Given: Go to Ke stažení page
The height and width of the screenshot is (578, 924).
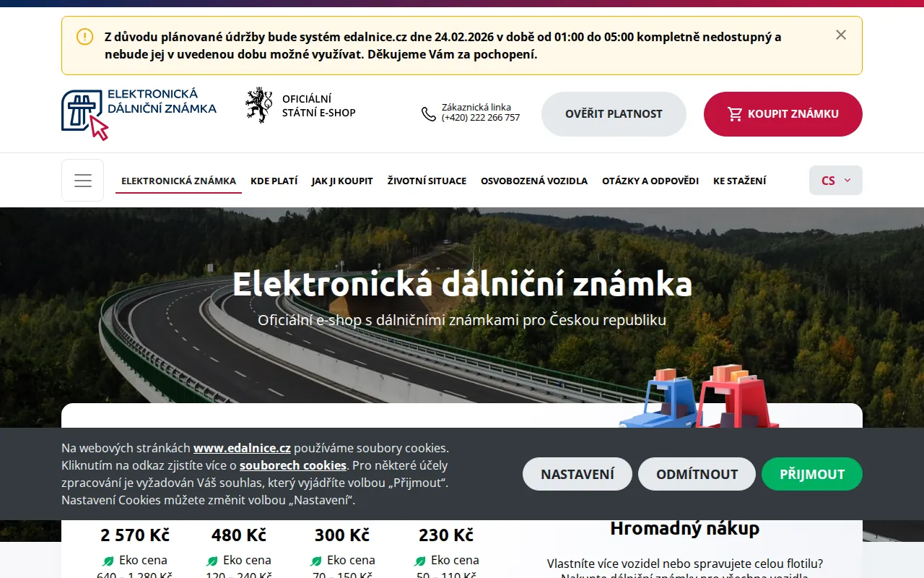Looking at the screenshot, I should (x=740, y=181).
